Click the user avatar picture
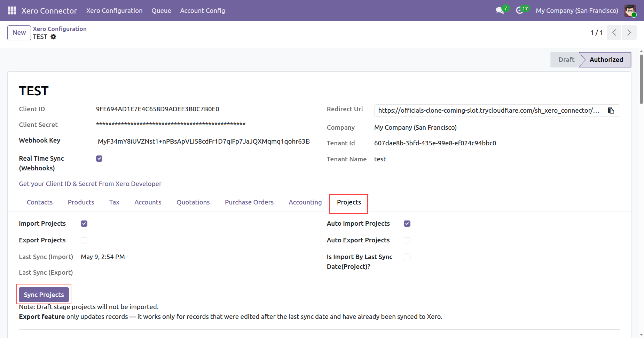 [x=630, y=10]
